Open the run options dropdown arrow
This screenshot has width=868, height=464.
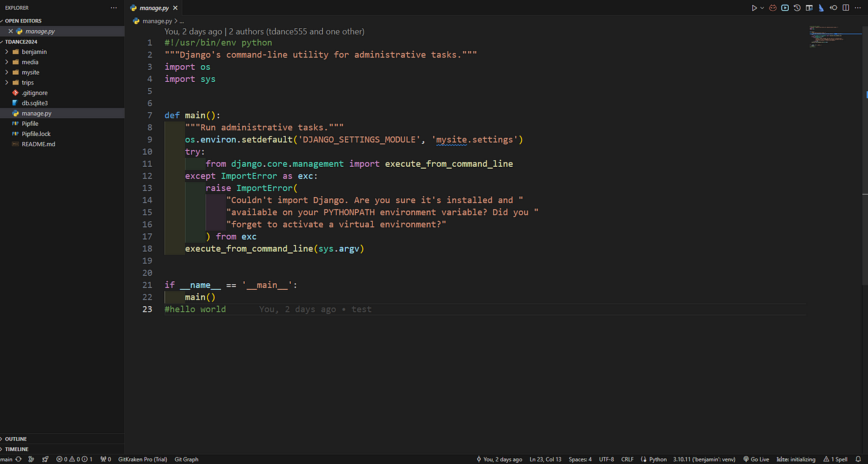pyautogui.click(x=761, y=8)
